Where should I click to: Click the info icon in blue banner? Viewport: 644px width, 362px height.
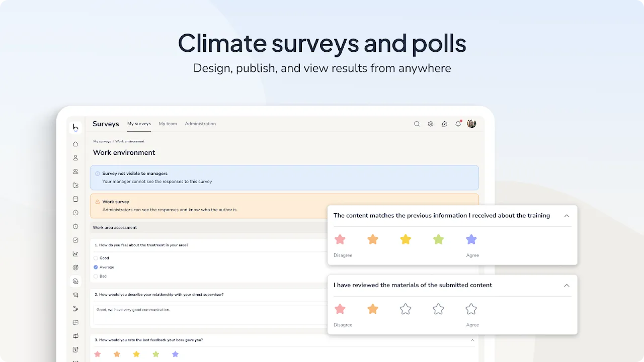pyautogui.click(x=98, y=173)
